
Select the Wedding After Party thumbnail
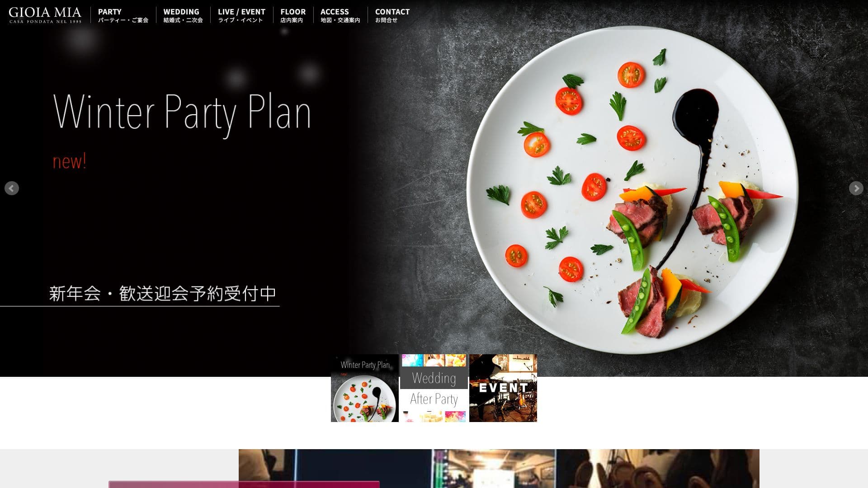434,388
